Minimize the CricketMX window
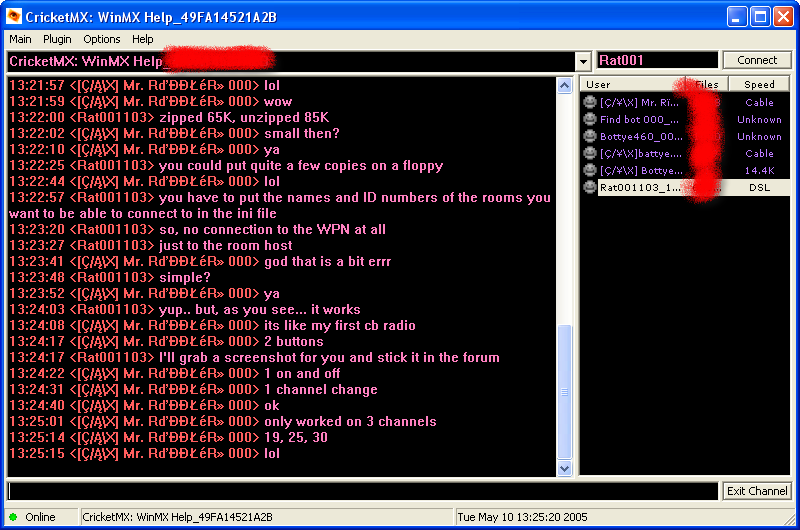Viewport: 800px width, 530px height. [x=736, y=16]
